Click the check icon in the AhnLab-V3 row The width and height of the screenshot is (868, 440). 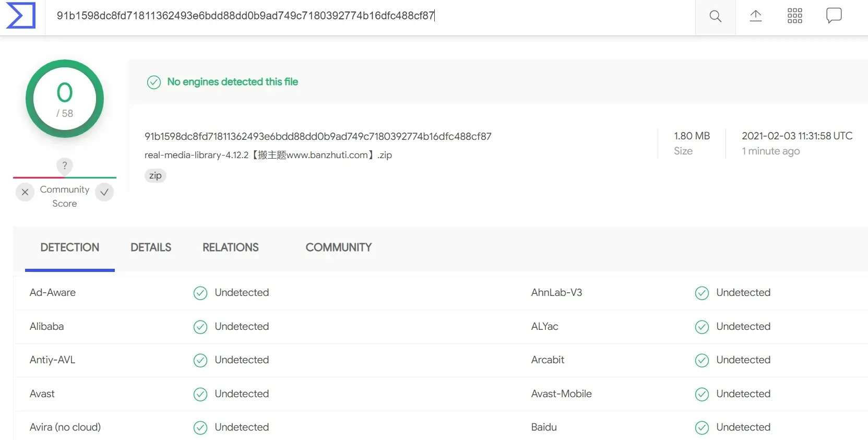[x=702, y=293]
